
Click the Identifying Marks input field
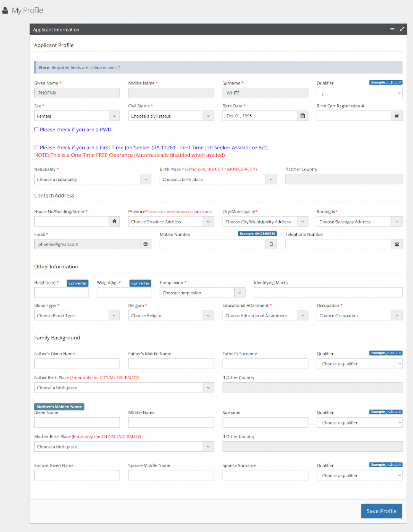coord(327,293)
